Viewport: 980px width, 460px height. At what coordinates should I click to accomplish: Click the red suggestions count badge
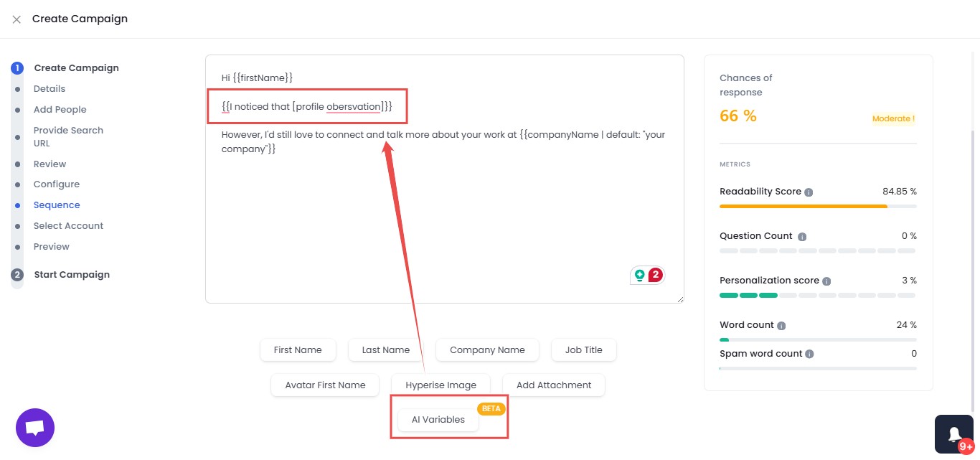(x=655, y=274)
